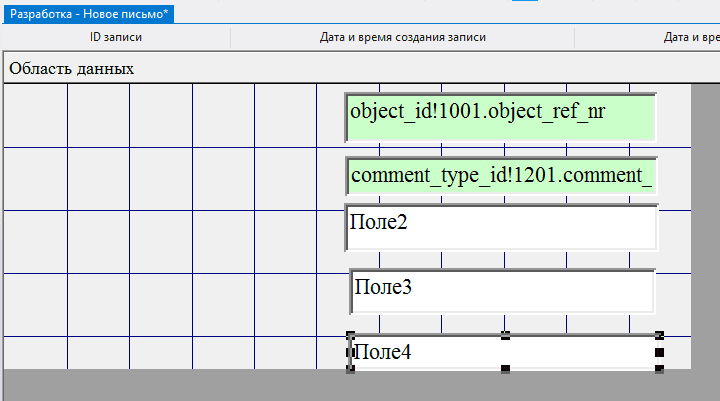Click the middle-left resize handle of Поле4

(x=351, y=352)
